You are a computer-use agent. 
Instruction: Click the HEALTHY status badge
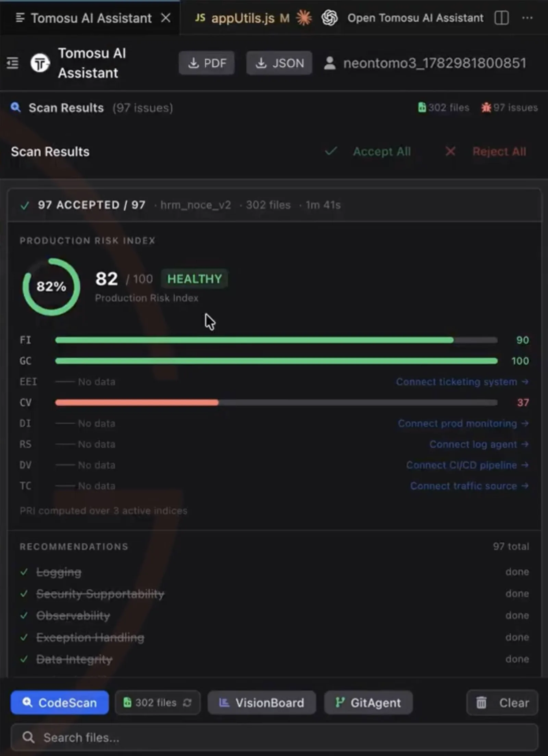point(195,279)
